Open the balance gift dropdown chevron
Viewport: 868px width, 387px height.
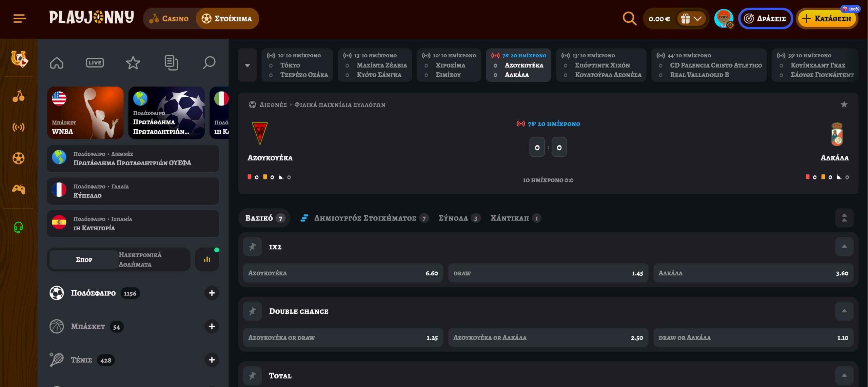pos(697,19)
